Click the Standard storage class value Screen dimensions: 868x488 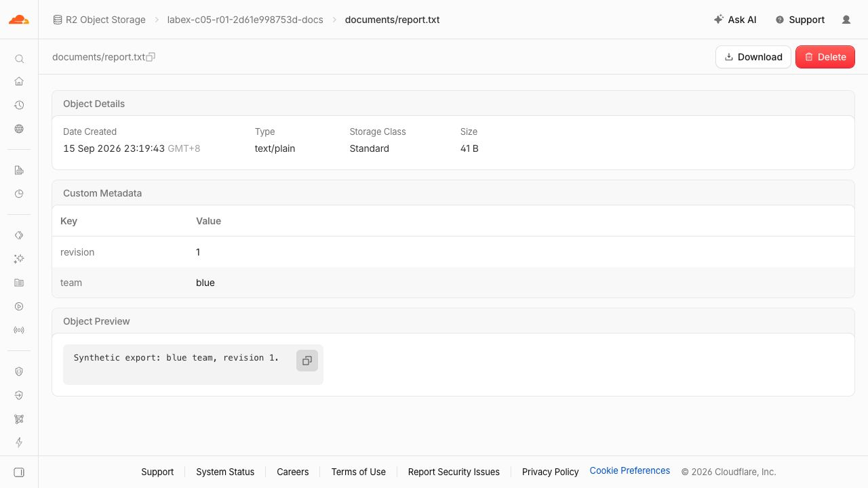pyautogui.click(x=370, y=148)
